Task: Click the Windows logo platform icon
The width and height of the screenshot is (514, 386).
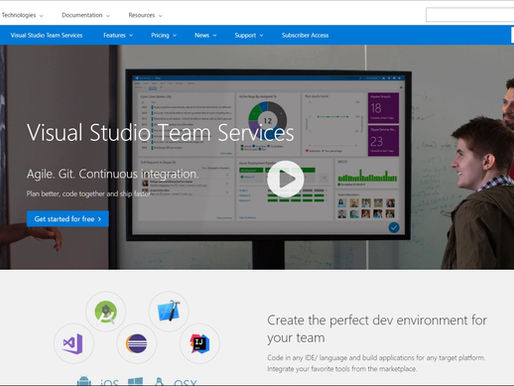Action: pyautogui.click(x=135, y=381)
